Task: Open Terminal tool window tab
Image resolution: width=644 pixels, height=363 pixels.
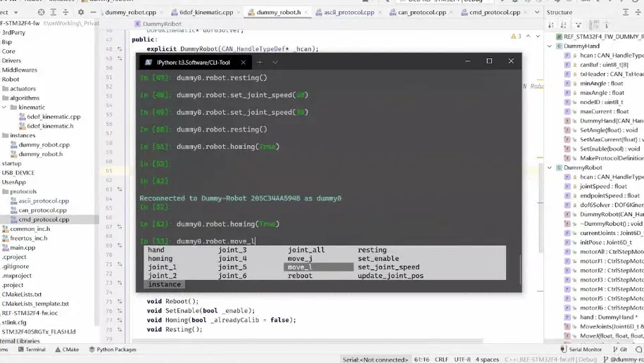Action: coord(32,350)
